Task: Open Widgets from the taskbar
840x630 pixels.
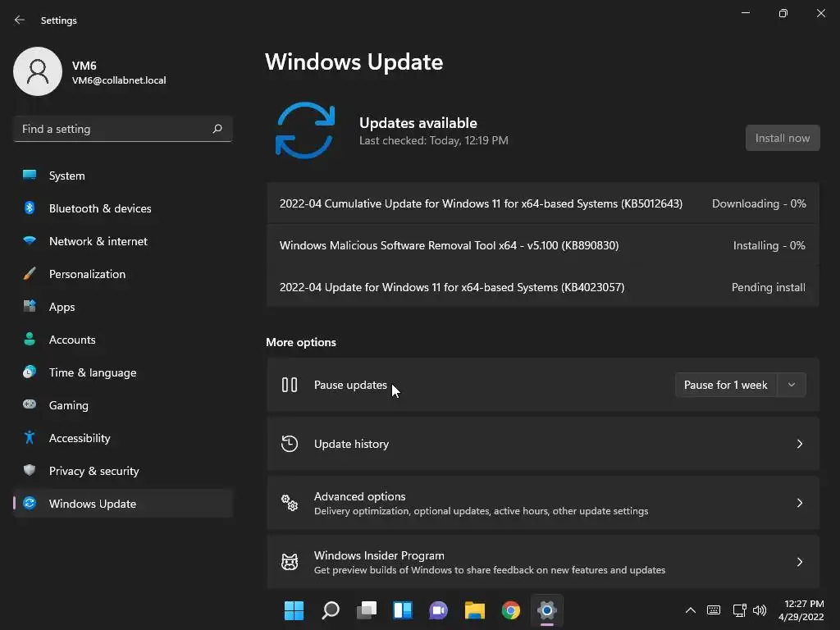Action: [402, 610]
